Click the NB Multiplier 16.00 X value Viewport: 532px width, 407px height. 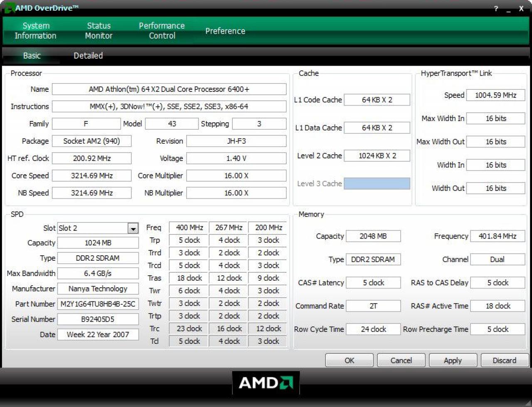click(236, 193)
